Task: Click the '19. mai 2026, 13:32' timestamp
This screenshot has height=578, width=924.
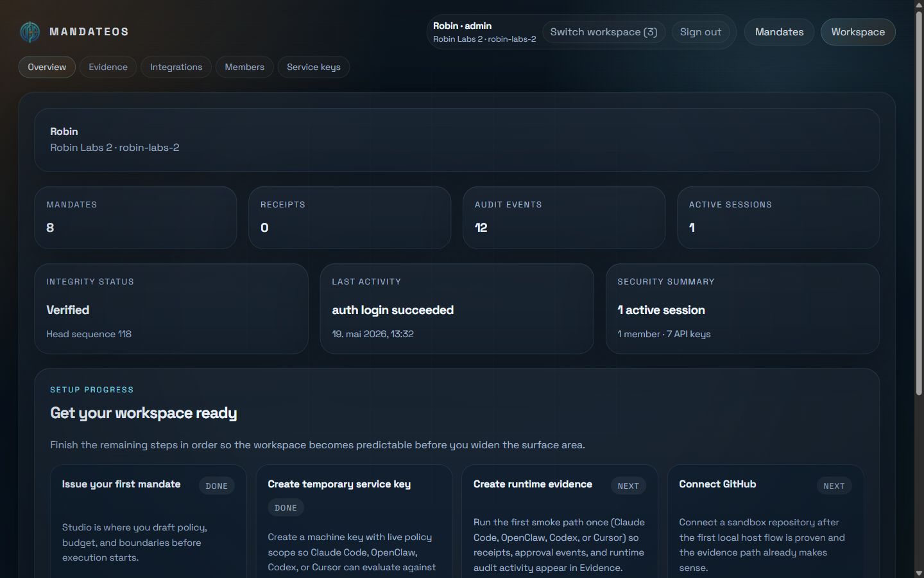Action: pos(373,334)
